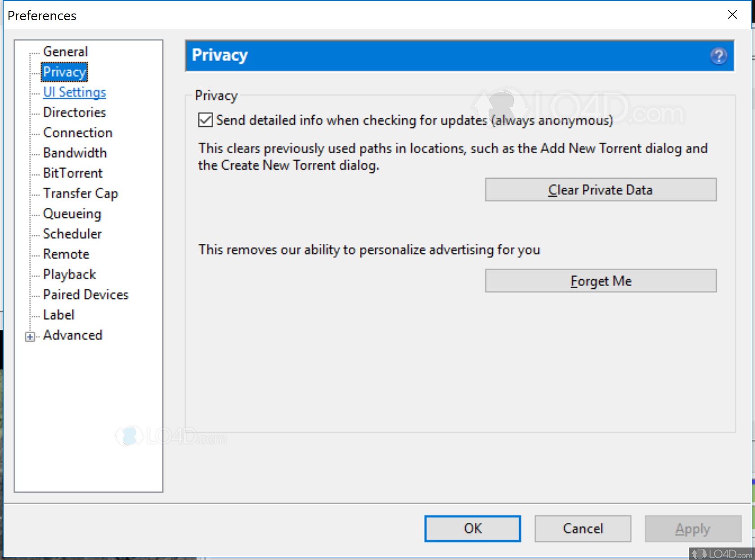The height and width of the screenshot is (560, 755).
Task: Close the Preferences window with X
Action: (732, 15)
